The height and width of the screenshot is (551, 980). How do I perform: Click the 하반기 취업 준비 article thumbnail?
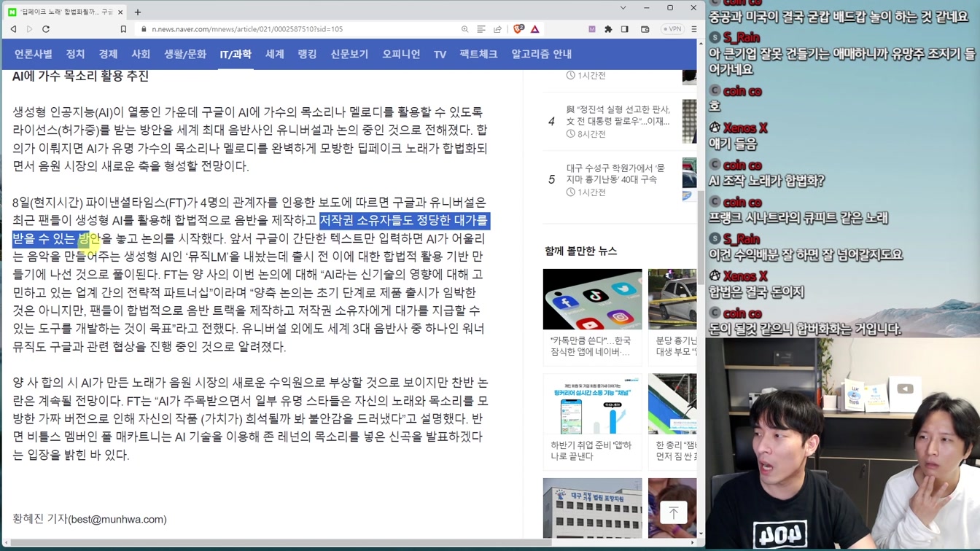(592, 404)
